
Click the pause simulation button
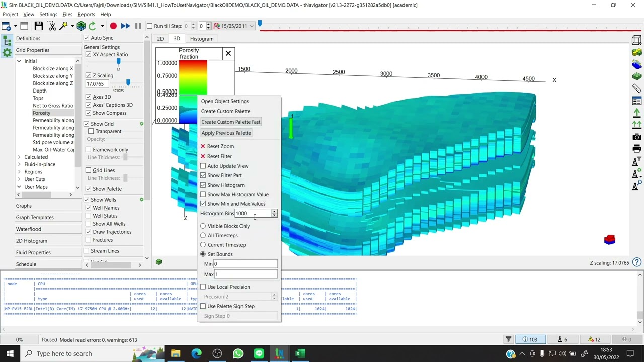(138, 26)
